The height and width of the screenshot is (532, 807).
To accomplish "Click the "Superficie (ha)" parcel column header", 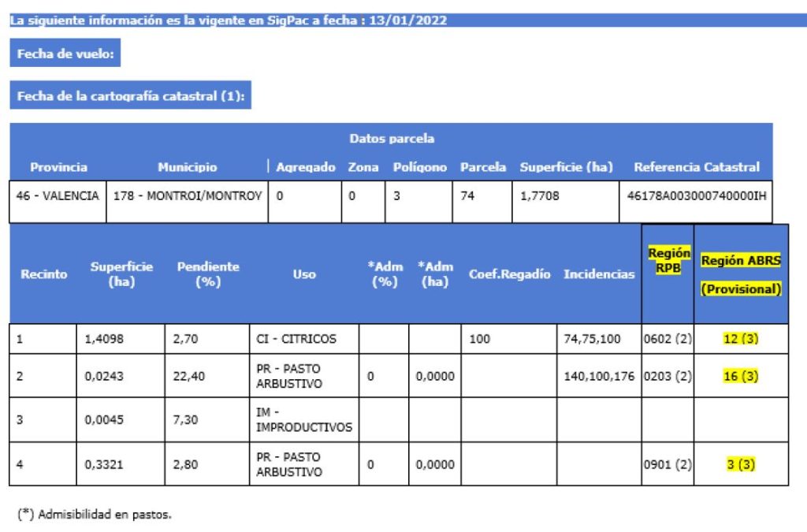I will (x=566, y=167).
